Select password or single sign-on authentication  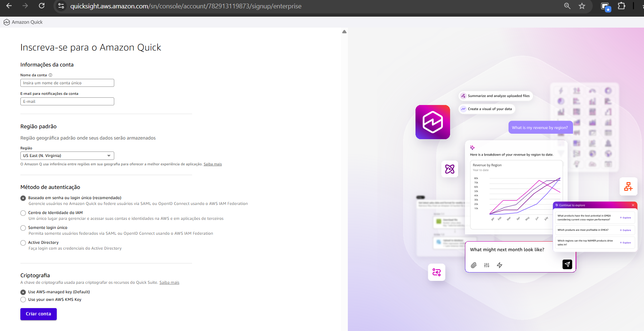click(23, 198)
